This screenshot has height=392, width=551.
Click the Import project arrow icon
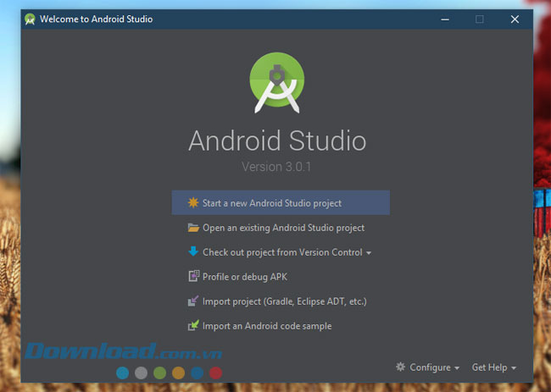(x=193, y=301)
